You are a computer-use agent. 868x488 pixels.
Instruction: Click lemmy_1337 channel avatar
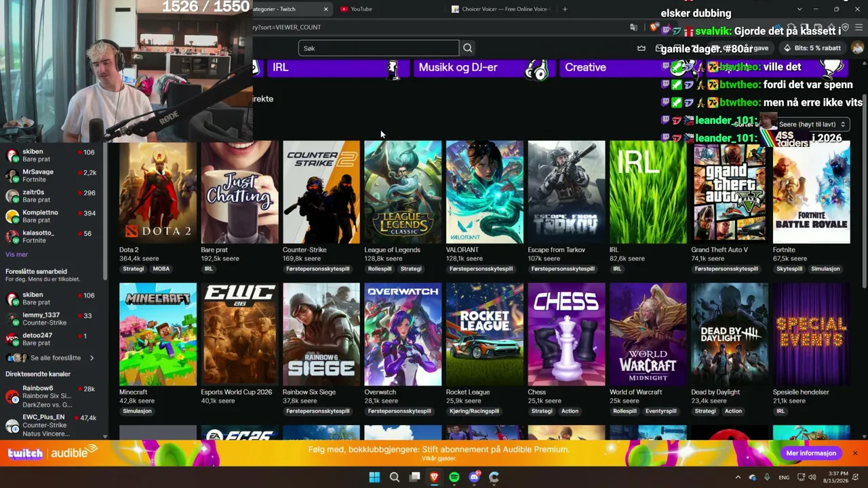[12, 319]
